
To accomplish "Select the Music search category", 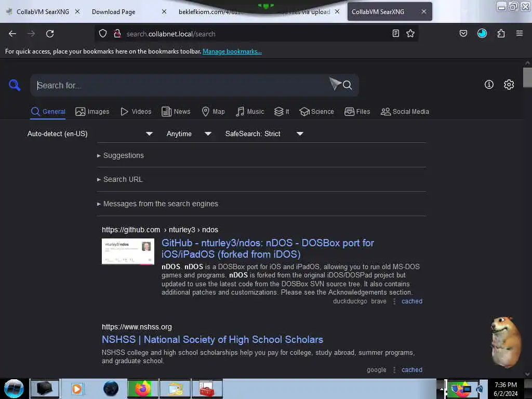I will pos(250,112).
